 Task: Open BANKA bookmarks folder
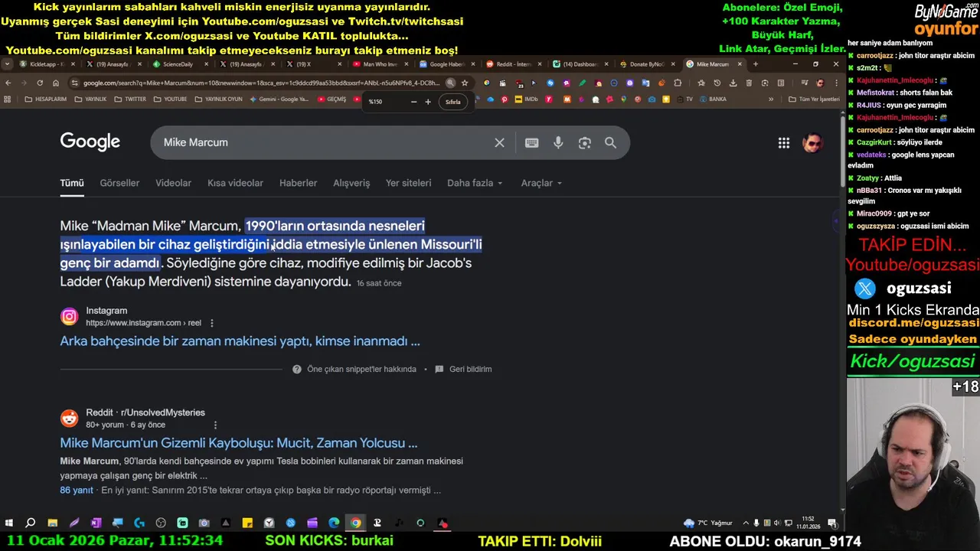coord(712,99)
